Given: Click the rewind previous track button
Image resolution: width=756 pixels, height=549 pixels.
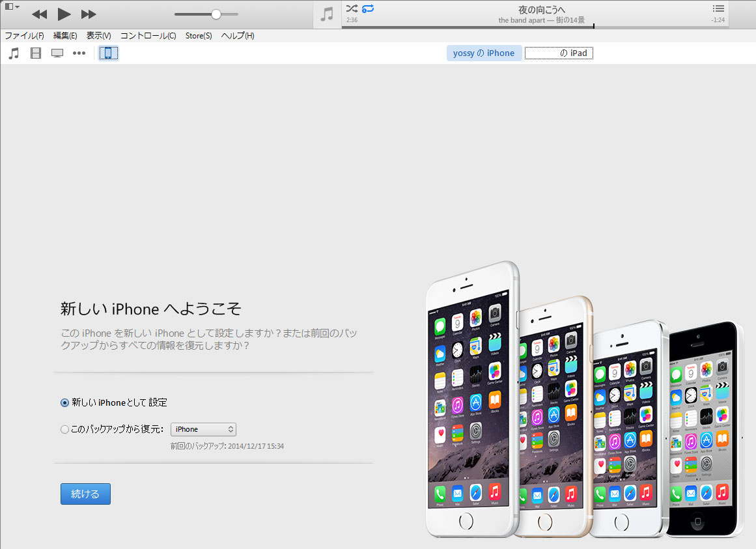Looking at the screenshot, I should point(39,14).
